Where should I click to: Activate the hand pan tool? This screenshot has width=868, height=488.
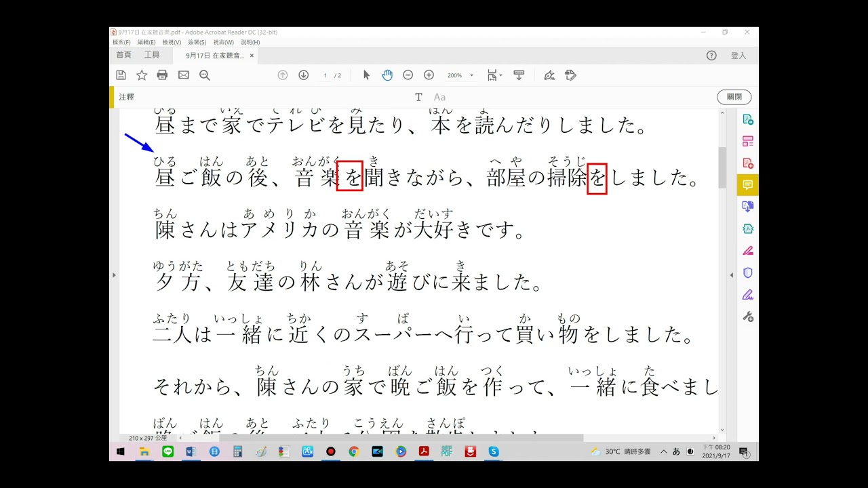[x=387, y=75]
